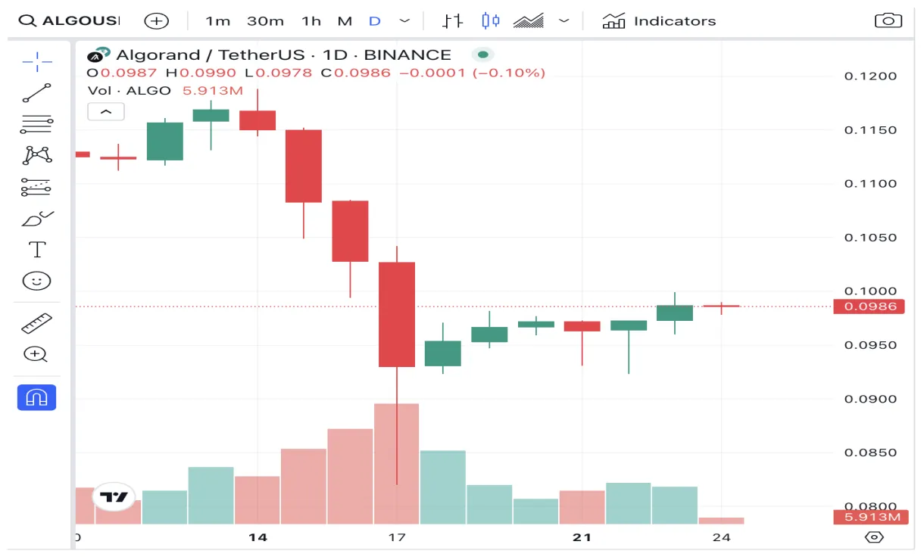Open the timeframe dropdown chevron
The image size is (924, 560).
[x=404, y=20]
